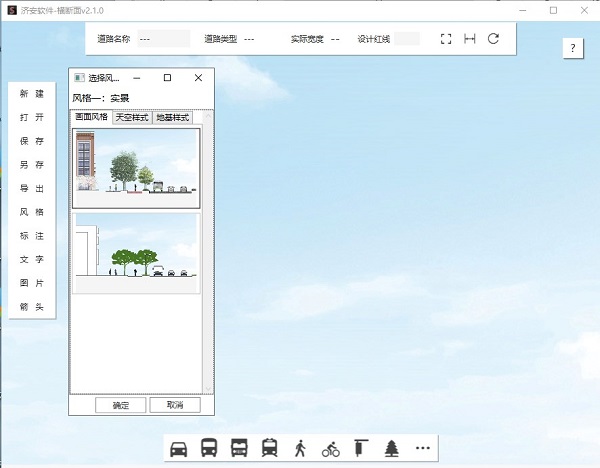Image resolution: width=600 pixels, height=468 pixels.
Task: Open help with the question mark button
Action: click(x=572, y=48)
